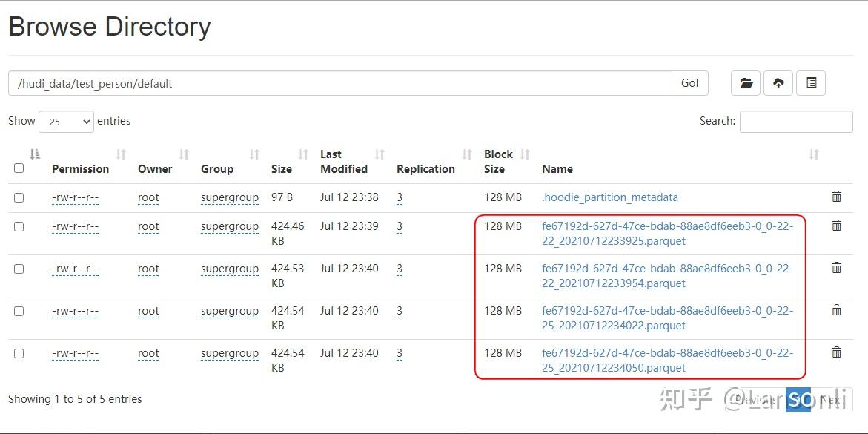Click replication 3 in .hoodie_partition_metadata row
The image size is (868, 434).
399,197
